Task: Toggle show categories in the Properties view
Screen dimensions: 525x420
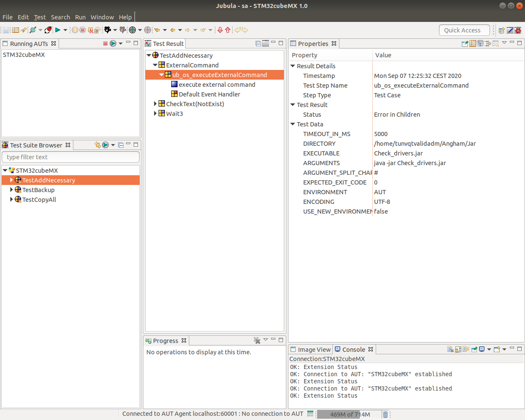Action: point(473,43)
